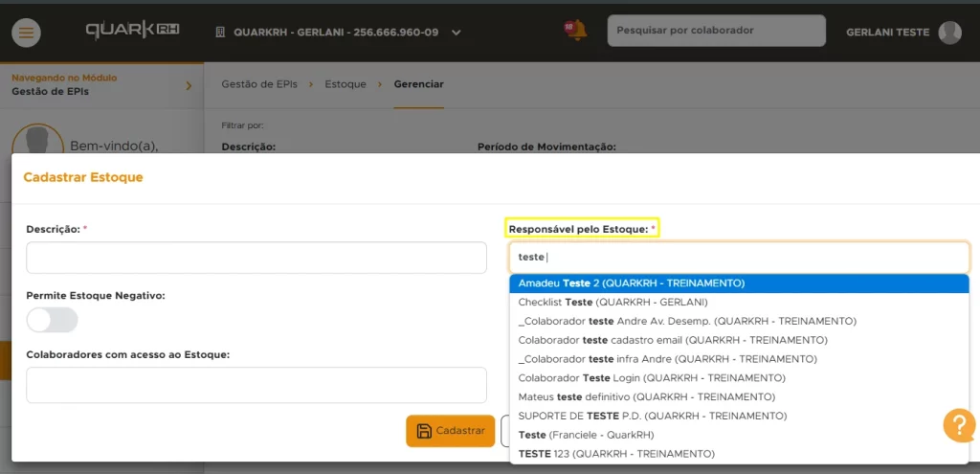The width and height of the screenshot is (980, 474).
Task: Expand the company selector dropdown arrow
Action: click(457, 33)
